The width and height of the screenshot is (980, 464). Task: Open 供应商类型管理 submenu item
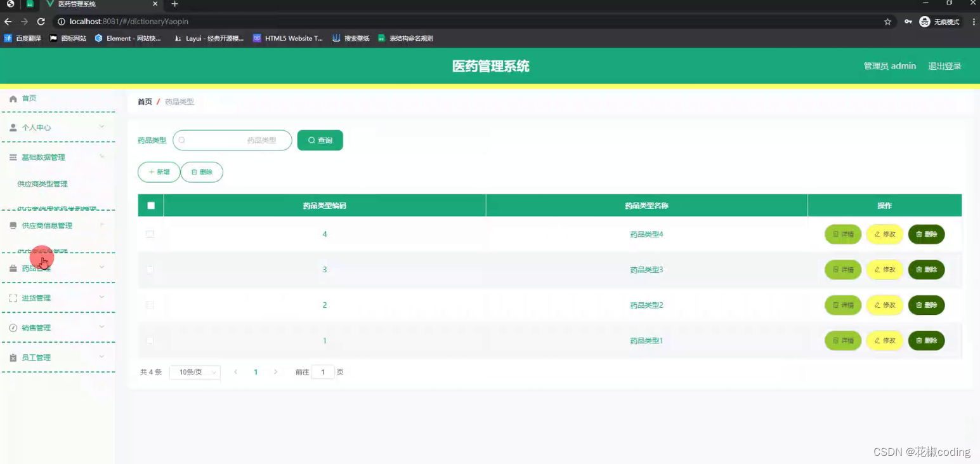point(42,184)
